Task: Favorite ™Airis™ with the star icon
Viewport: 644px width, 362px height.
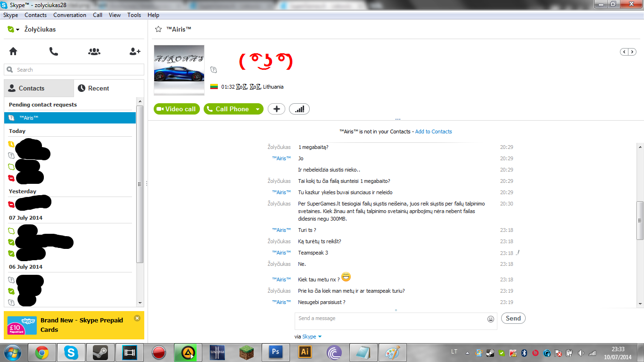Action: tap(158, 29)
